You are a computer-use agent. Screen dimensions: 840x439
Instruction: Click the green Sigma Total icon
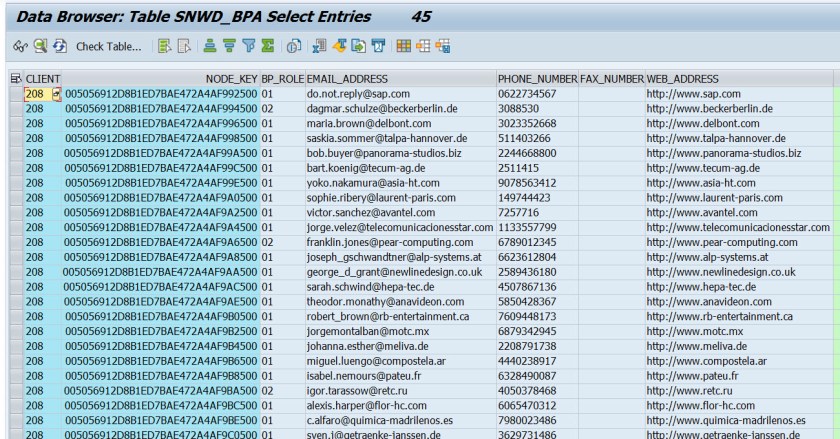point(268,46)
